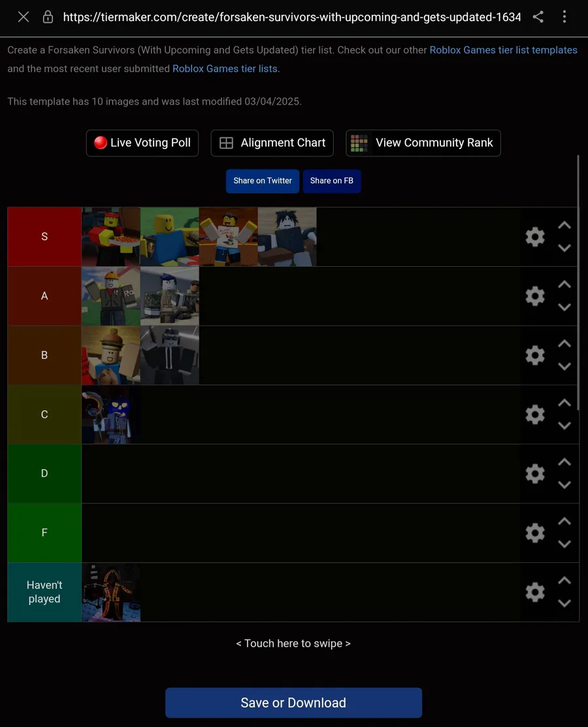Viewport: 588px width, 727px height.
Task: Click the page's vertical scrollbar
Action: [578, 283]
